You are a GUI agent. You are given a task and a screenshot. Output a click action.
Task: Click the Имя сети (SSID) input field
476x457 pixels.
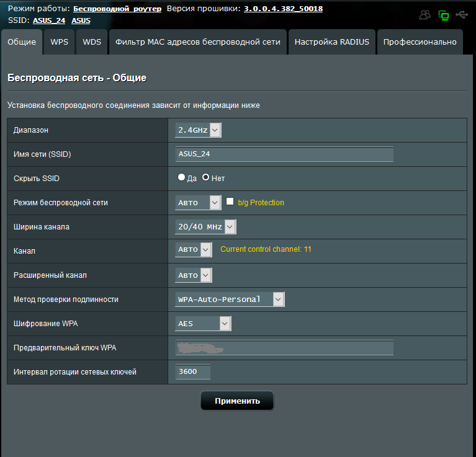[x=284, y=154]
